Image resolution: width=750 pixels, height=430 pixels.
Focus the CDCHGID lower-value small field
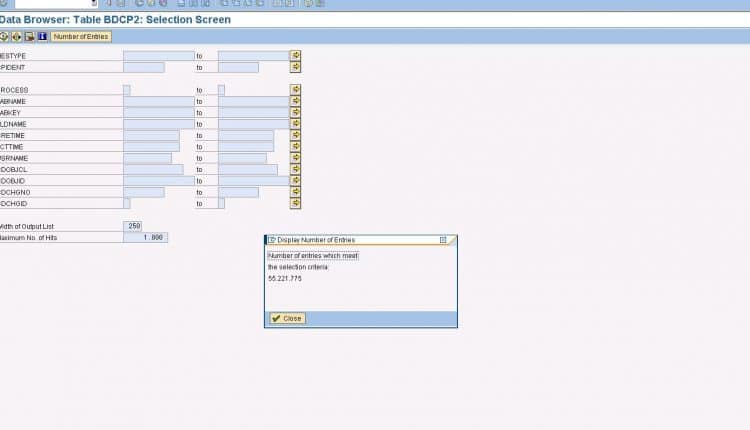[127, 204]
